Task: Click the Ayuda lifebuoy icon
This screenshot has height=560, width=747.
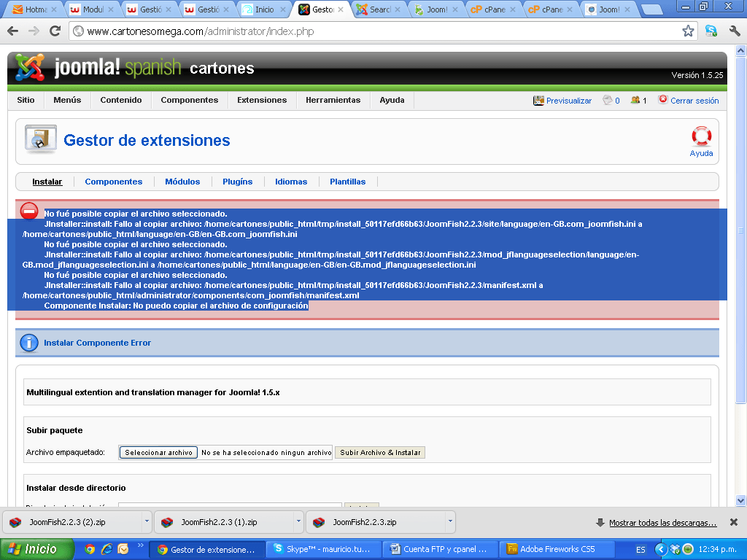Action: coord(701,136)
